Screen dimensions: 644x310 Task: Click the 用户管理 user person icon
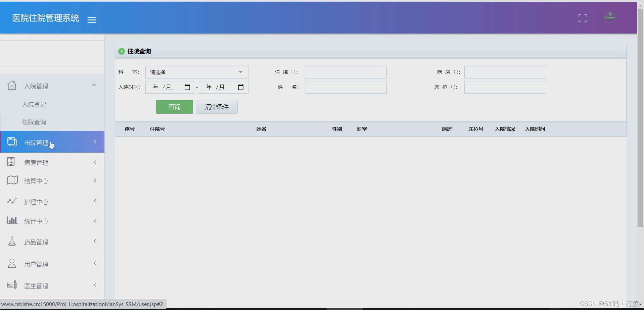click(12, 263)
